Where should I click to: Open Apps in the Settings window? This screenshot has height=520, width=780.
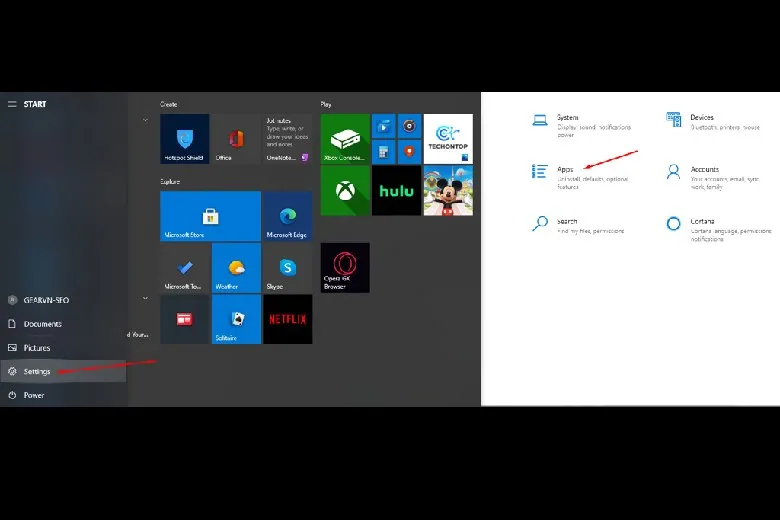pos(581,178)
